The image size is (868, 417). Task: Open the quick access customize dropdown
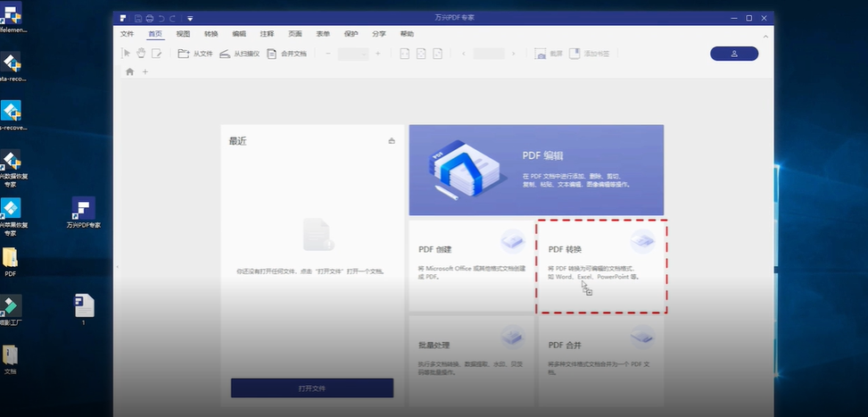(190, 18)
